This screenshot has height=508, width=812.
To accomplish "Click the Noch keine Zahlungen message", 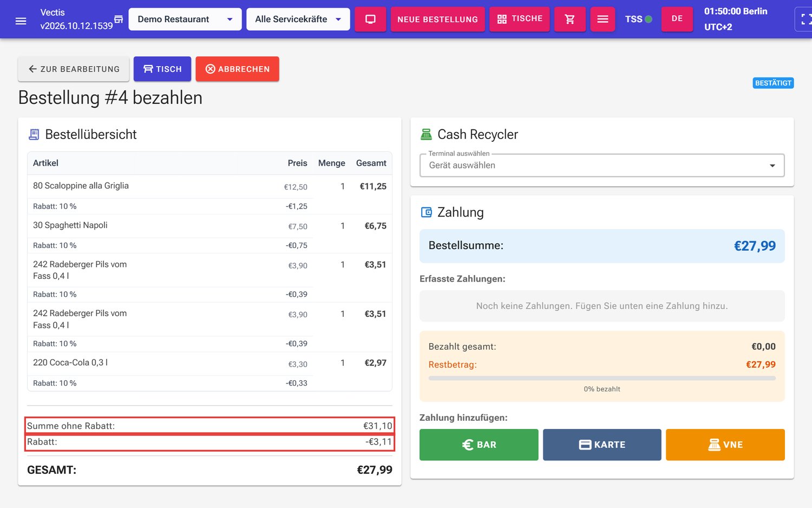I will (602, 306).
